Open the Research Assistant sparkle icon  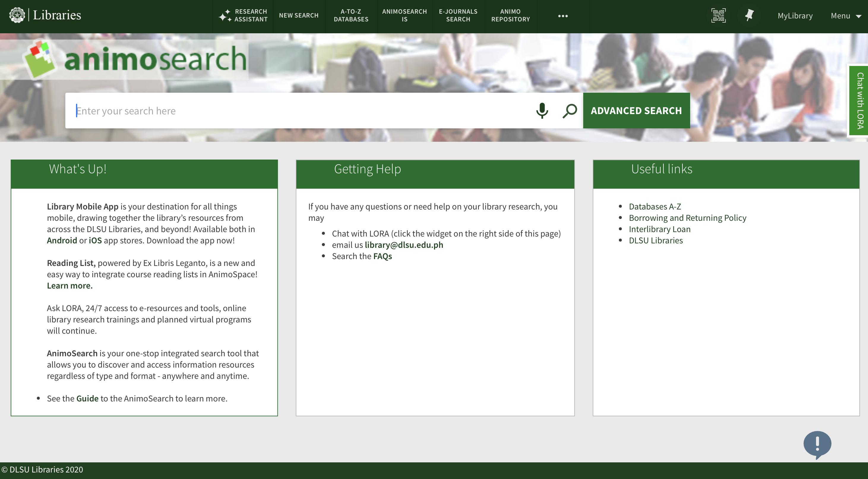225,15
